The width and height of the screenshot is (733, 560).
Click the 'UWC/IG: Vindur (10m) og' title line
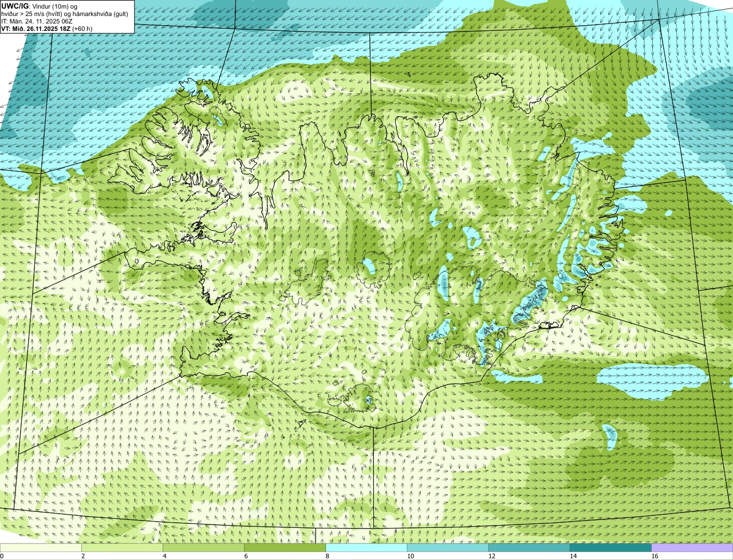(40, 6)
